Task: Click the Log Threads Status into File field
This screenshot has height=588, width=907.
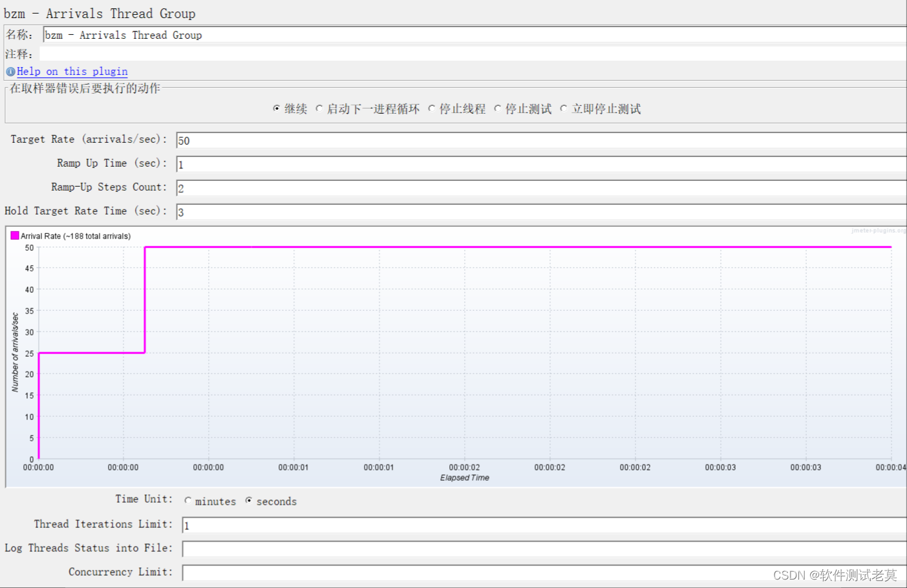Action: 544,549
